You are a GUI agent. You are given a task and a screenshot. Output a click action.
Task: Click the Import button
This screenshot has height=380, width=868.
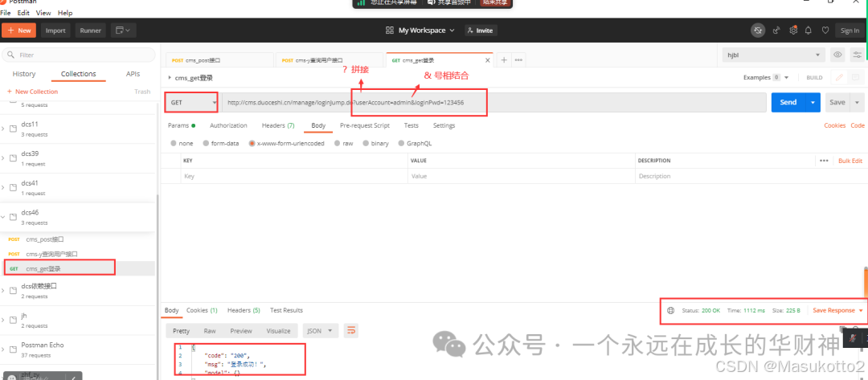tap(55, 31)
